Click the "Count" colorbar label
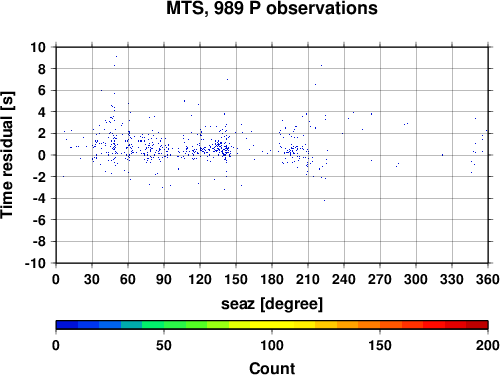 click(x=272, y=368)
